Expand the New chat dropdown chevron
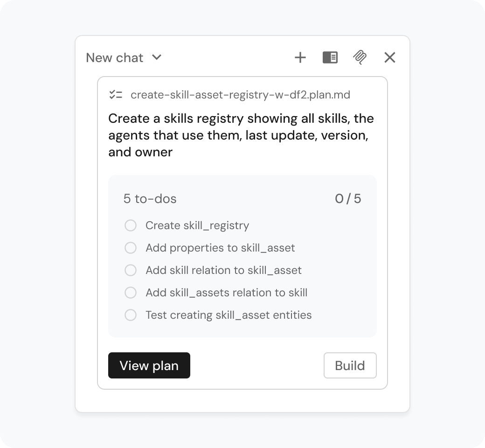 [x=157, y=57]
